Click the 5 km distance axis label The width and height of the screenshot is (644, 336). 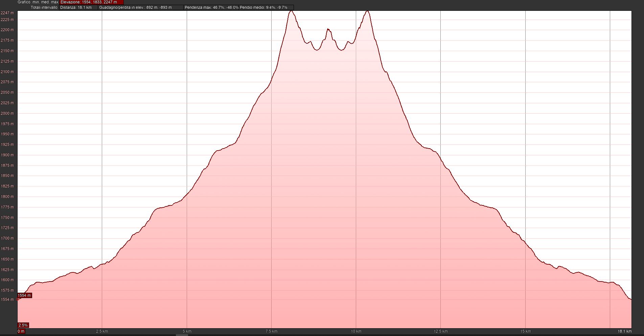[187, 331]
